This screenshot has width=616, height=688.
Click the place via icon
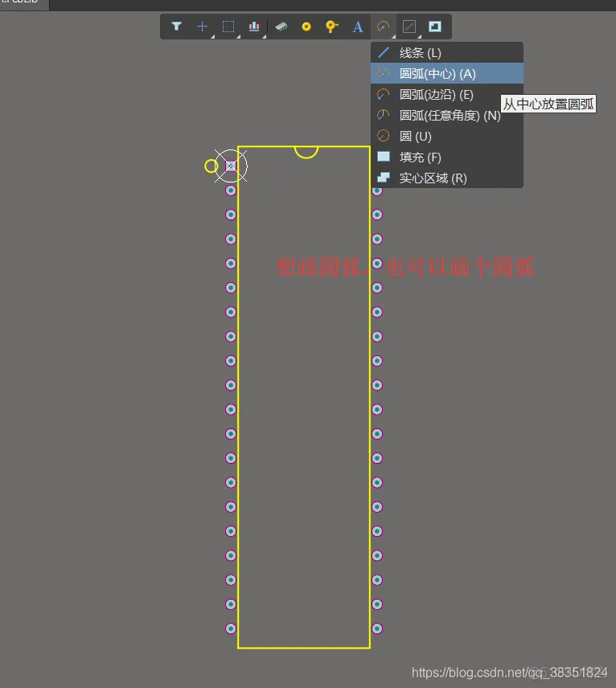(331, 27)
